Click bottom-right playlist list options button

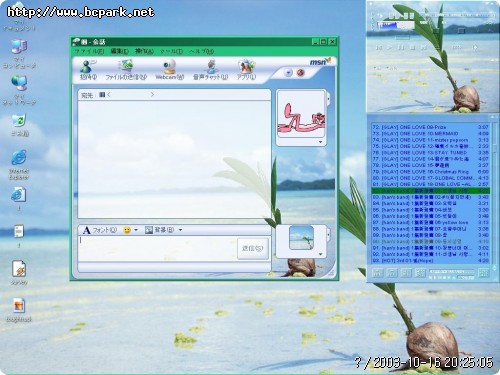(x=484, y=273)
